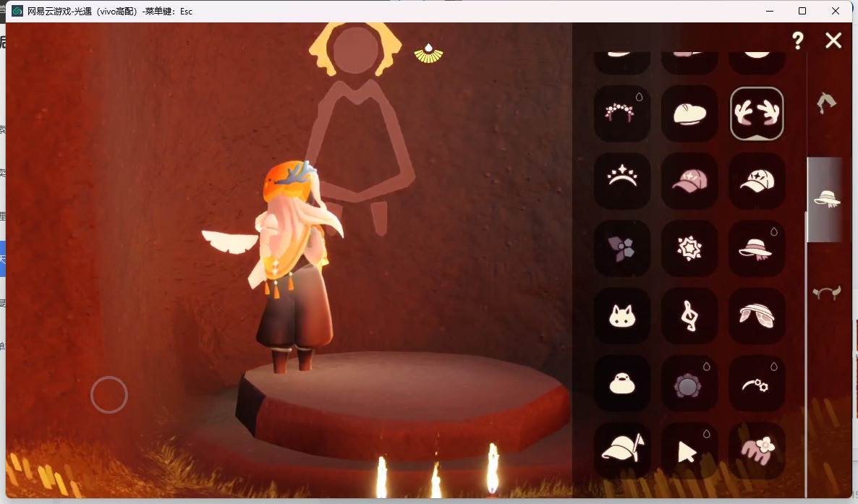The image size is (858, 504).
Task: Pick the feathered cap item
Action: 622,450
